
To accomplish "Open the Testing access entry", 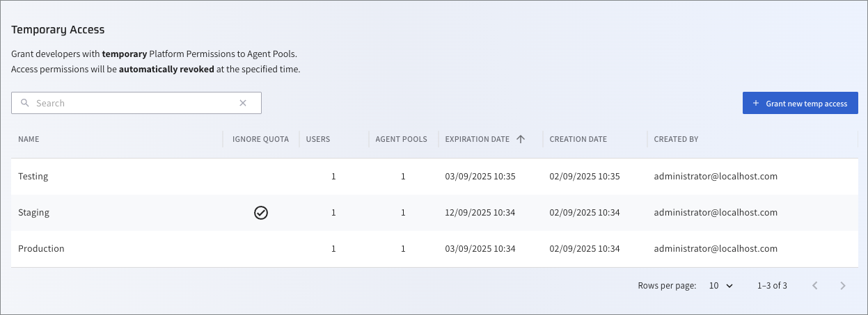I will click(33, 177).
